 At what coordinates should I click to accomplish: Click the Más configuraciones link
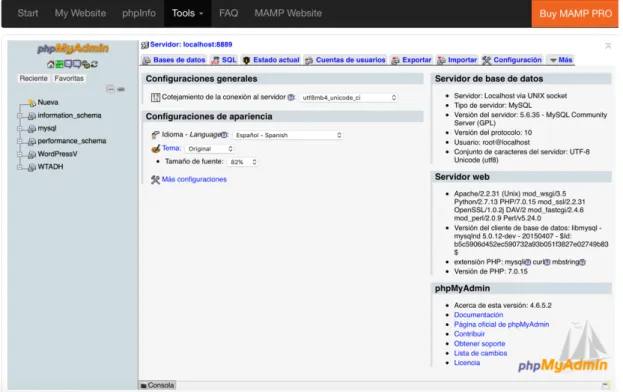click(x=194, y=180)
